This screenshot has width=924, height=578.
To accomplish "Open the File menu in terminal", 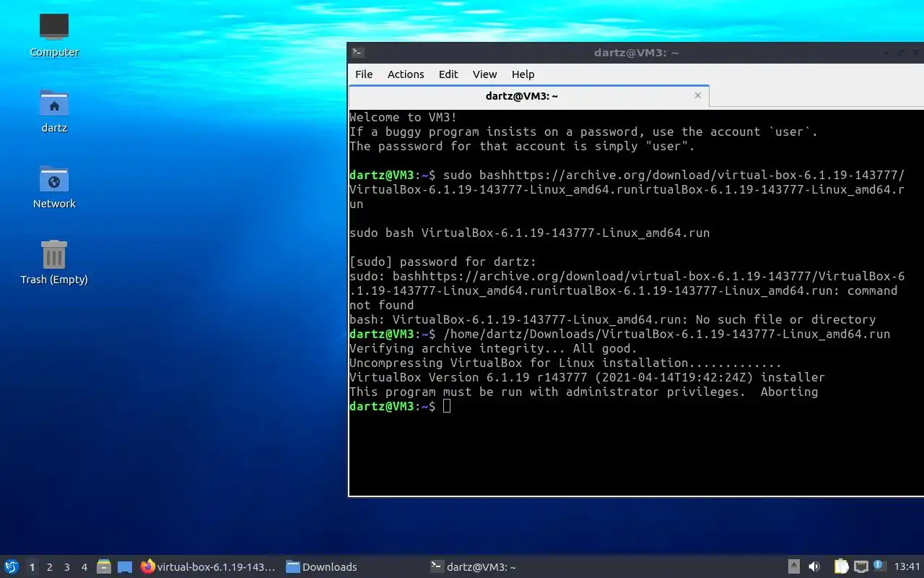I will [364, 74].
